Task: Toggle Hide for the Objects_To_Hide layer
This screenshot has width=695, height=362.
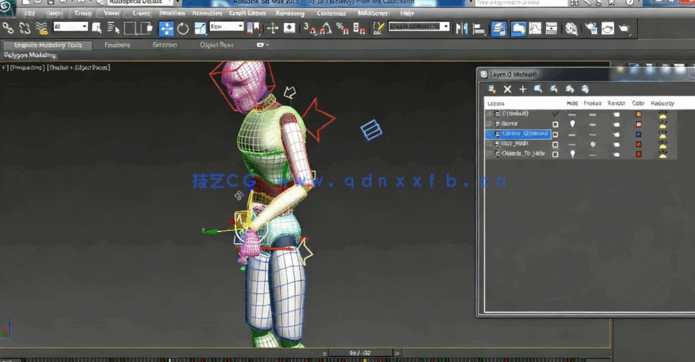Action: (x=572, y=154)
